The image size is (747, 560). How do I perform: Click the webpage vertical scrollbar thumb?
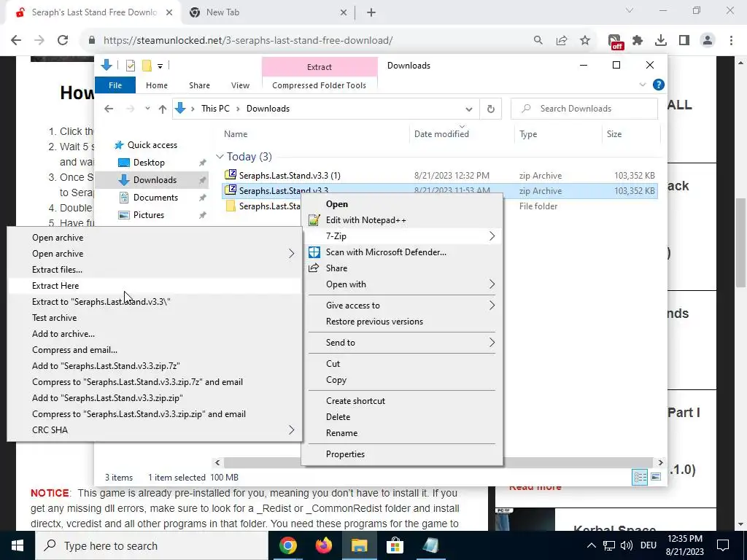pyautogui.click(x=740, y=243)
